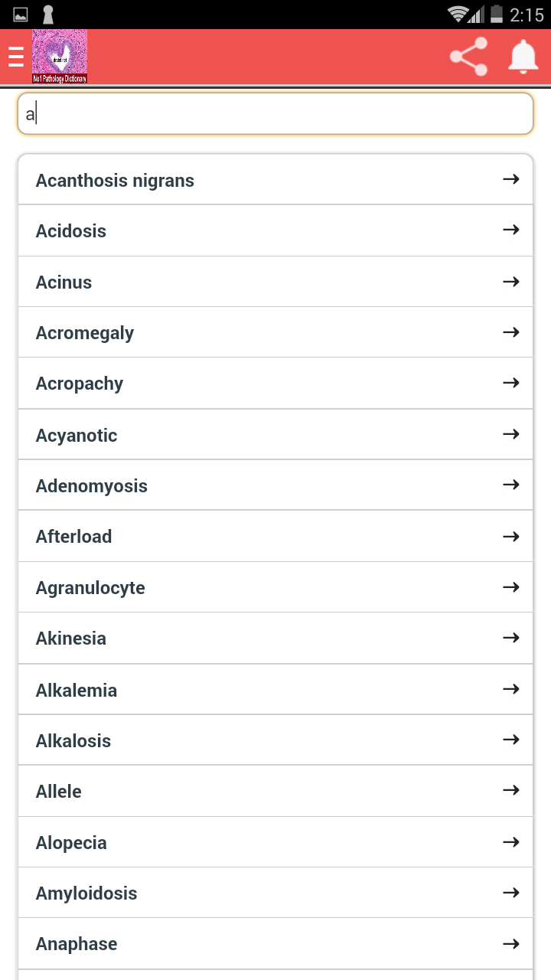Open the Allele dictionary entry
551x980 pixels.
pos(230,790)
